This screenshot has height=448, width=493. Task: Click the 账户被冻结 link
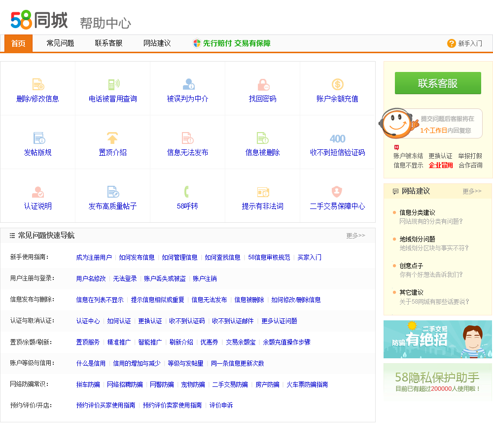[x=408, y=156]
